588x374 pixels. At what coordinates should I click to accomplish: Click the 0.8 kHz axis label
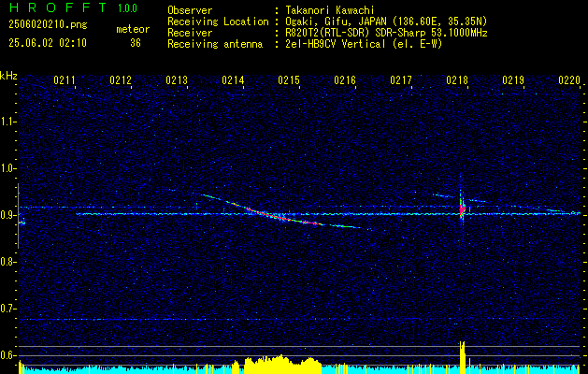point(8,262)
